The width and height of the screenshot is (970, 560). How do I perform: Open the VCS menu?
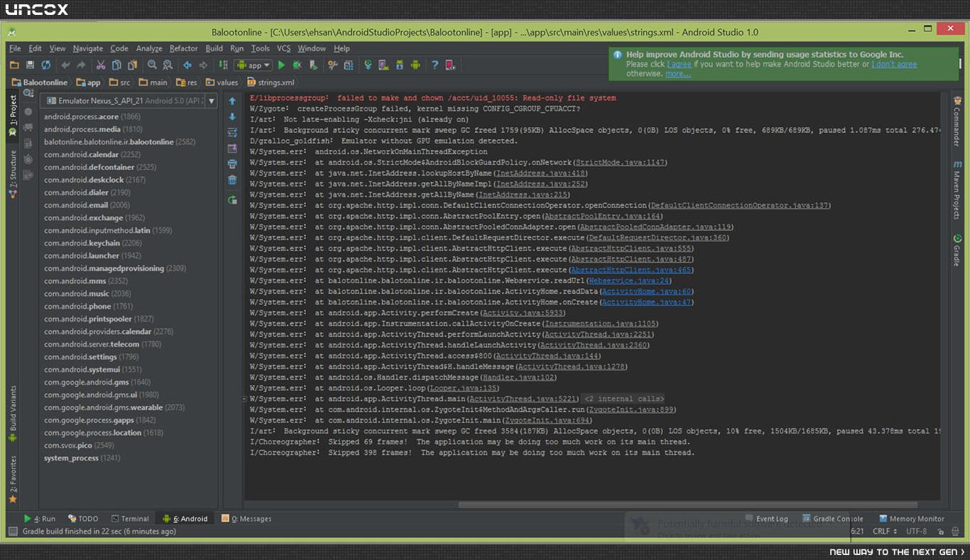pyautogui.click(x=284, y=48)
